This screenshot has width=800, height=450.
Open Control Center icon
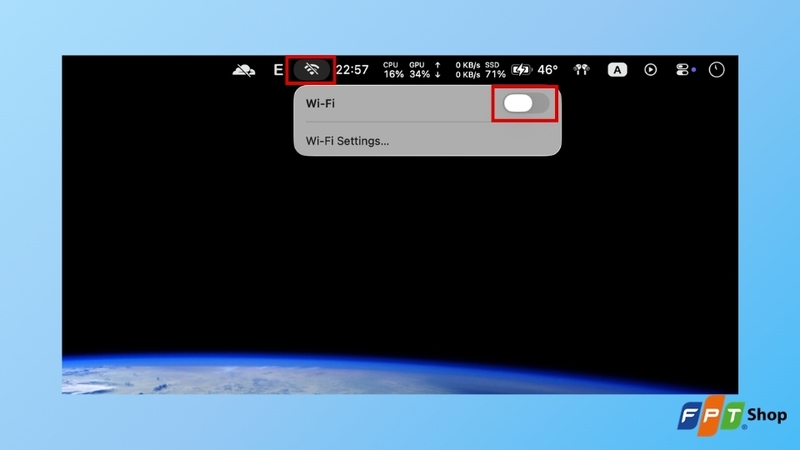pyautogui.click(x=682, y=70)
